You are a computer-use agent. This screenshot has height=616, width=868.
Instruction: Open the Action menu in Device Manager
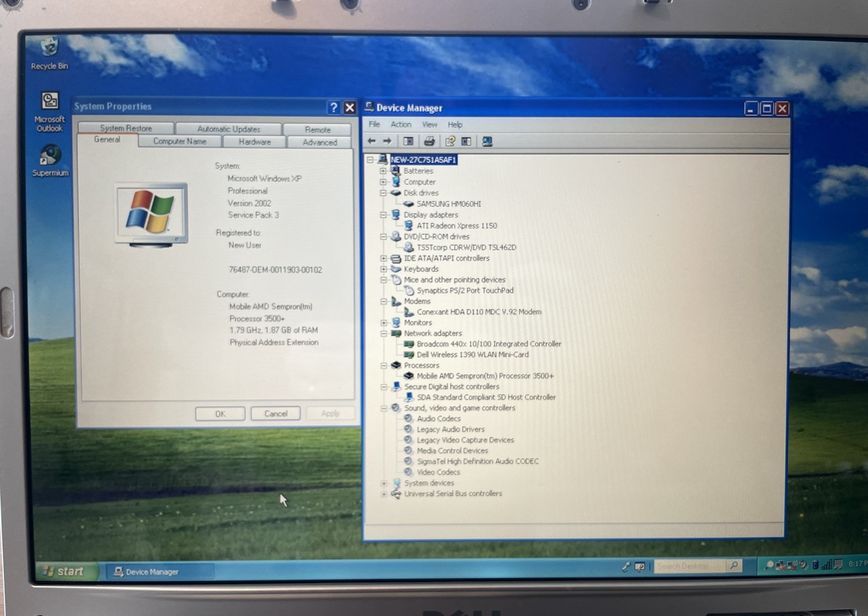coord(401,124)
